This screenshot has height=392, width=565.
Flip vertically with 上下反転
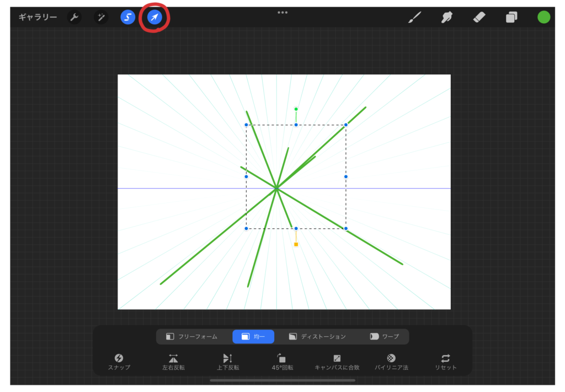228,362
